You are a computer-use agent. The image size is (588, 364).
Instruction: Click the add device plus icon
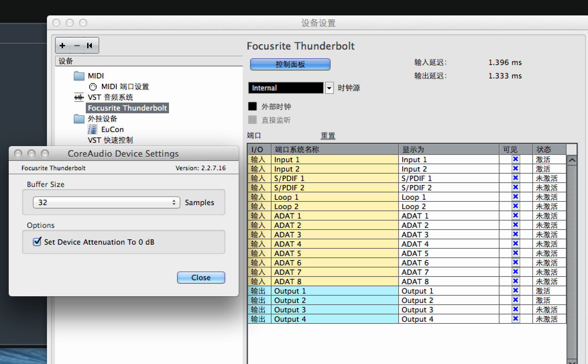point(63,46)
